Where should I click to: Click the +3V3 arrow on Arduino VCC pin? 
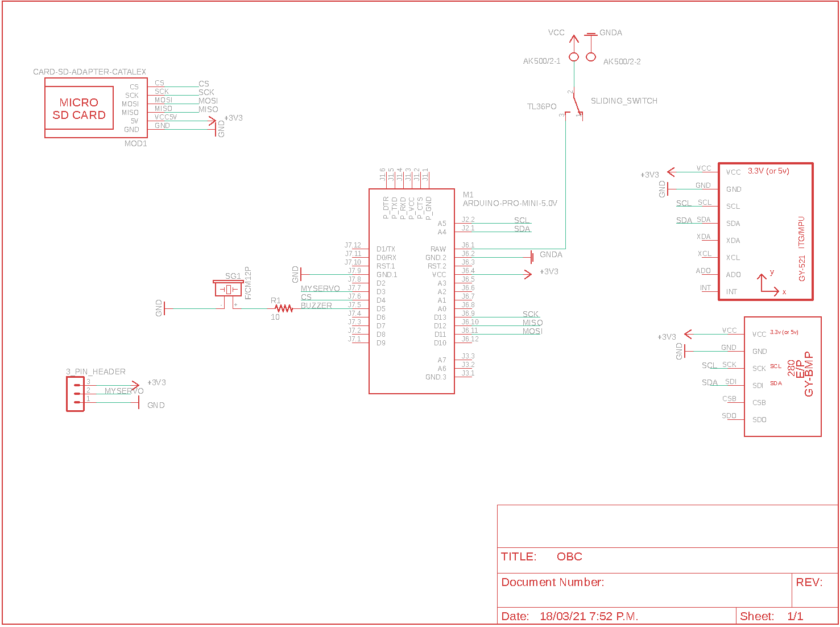click(x=528, y=274)
